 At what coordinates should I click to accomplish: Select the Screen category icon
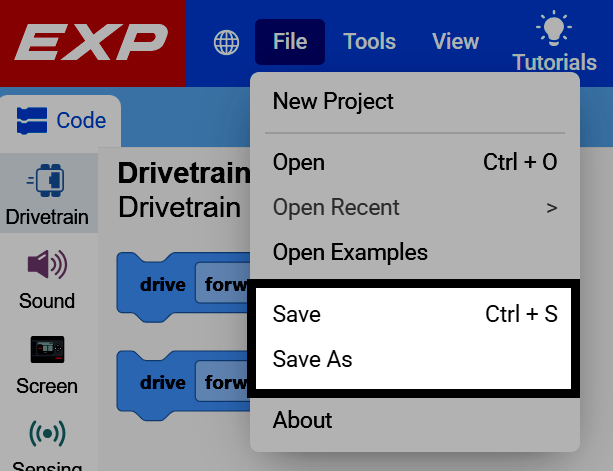coord(47,349)
